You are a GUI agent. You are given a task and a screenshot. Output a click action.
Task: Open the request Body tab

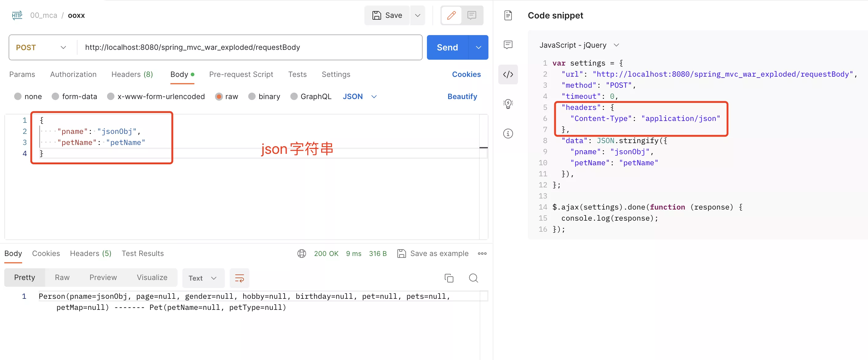182,74
